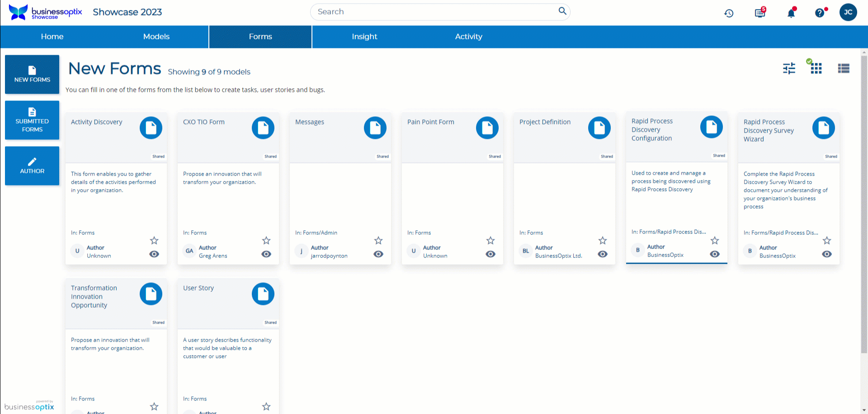This screenshot has width=868, height=414.
Task: Click inside the Search field
Action: point(440,12)
